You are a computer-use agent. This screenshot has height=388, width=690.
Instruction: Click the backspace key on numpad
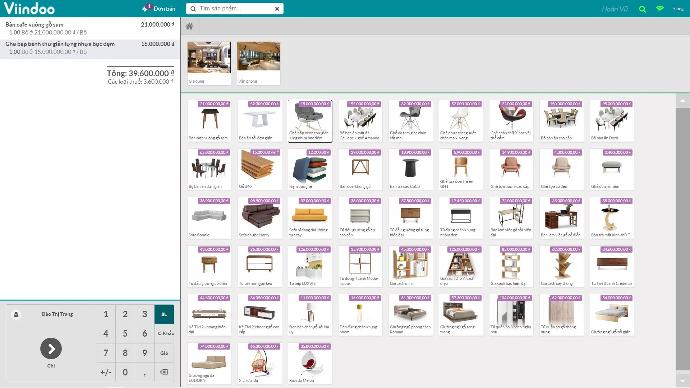(164, 372)
